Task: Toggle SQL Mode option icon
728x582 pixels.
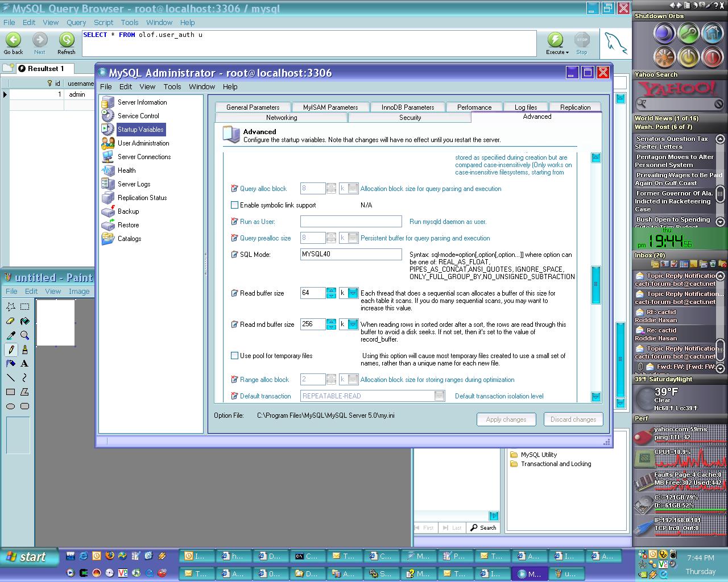Action: click(x=234, y=255)
